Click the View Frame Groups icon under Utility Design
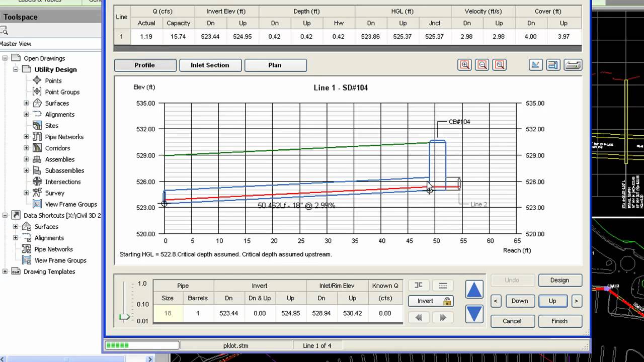 pyautogui.click(x=37, y=204)
